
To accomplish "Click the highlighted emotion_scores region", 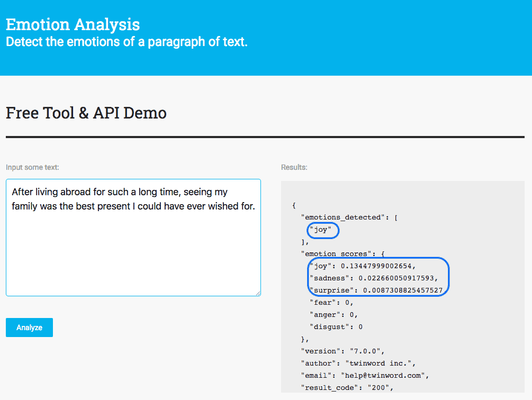I will click(378, 277).
